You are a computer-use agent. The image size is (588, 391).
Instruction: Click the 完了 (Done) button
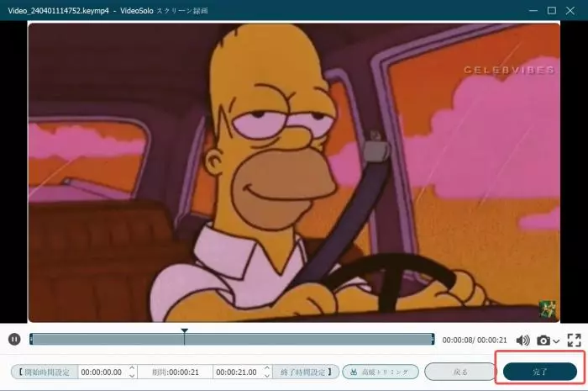[540, 372]
